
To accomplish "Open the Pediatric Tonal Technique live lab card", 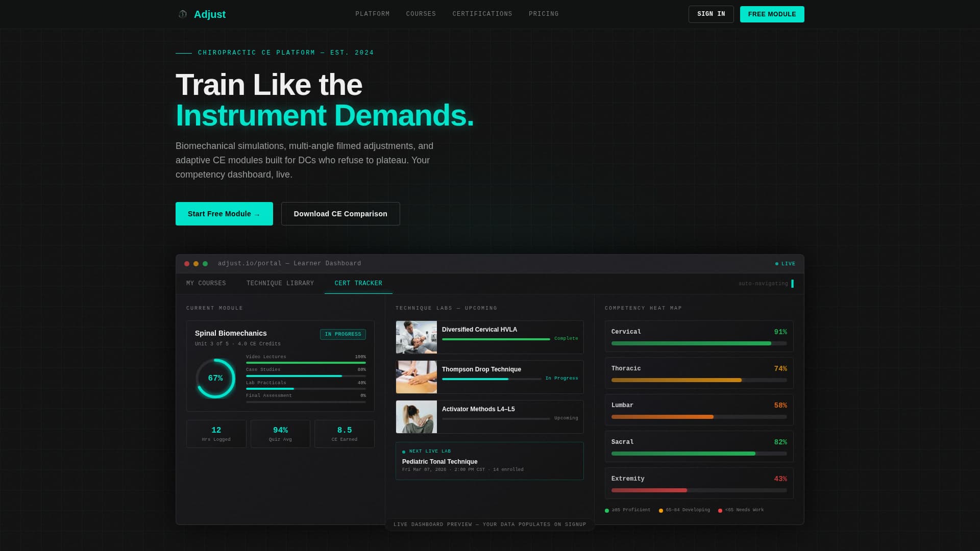I will 489,461.
